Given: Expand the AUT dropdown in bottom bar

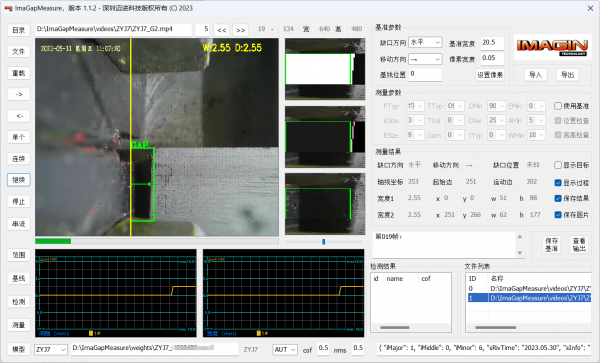Looking at the screenshot, I should click(x=285, y=350).
